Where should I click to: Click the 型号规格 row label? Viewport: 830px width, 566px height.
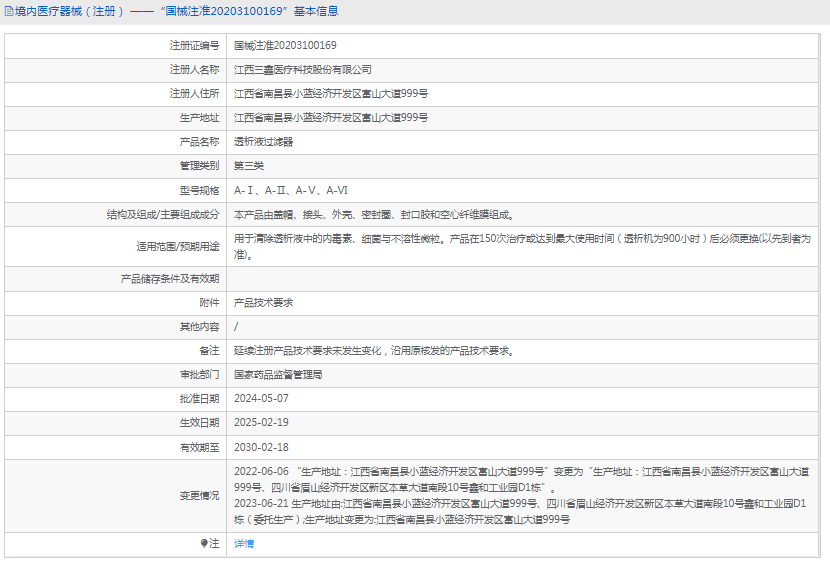(x=200, y=191)
